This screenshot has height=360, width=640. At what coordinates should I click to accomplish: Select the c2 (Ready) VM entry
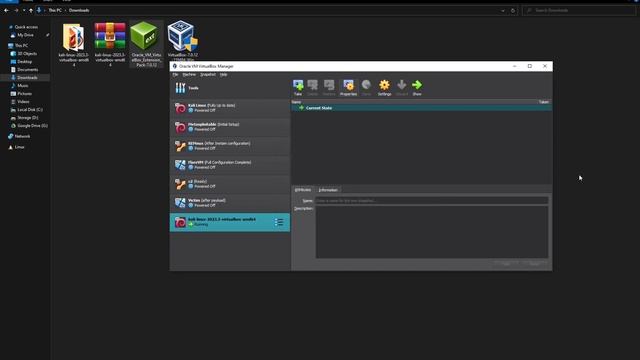230,184
